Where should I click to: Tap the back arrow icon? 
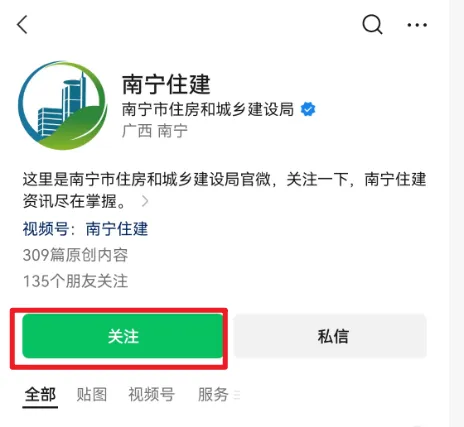click(22, 25)
